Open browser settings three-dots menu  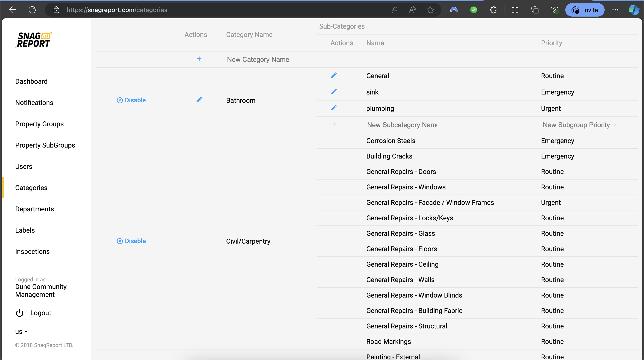click(615, 10)
